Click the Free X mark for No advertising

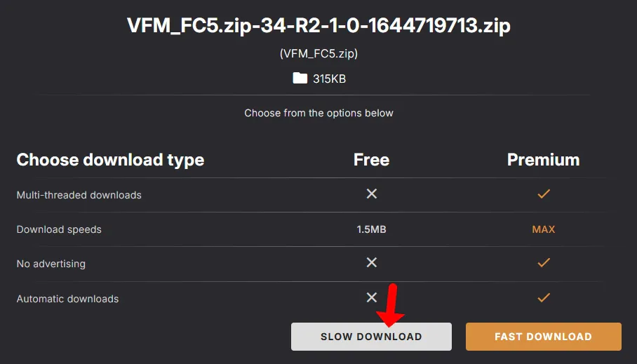[372, 262]
